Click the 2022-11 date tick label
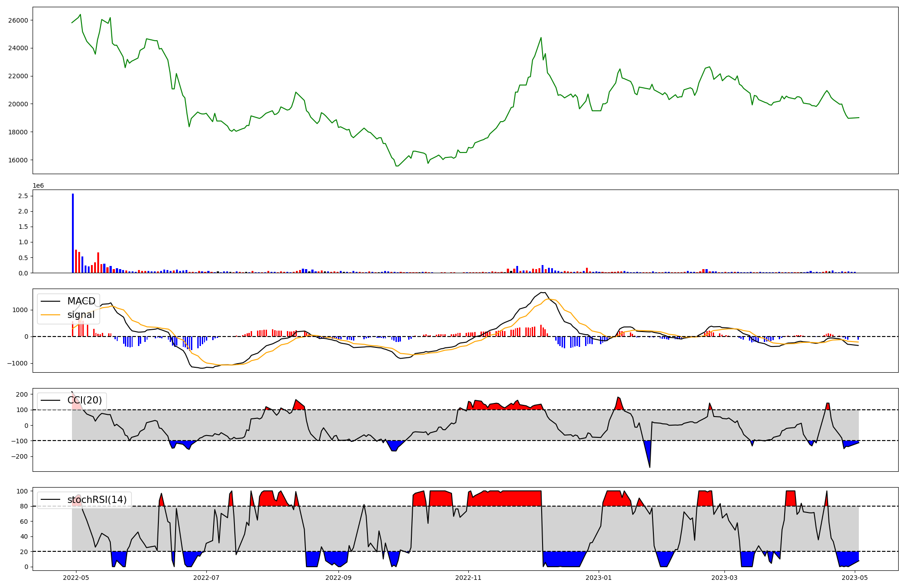The height and width of the screenshot is (588, 905). tap(468, 578)
